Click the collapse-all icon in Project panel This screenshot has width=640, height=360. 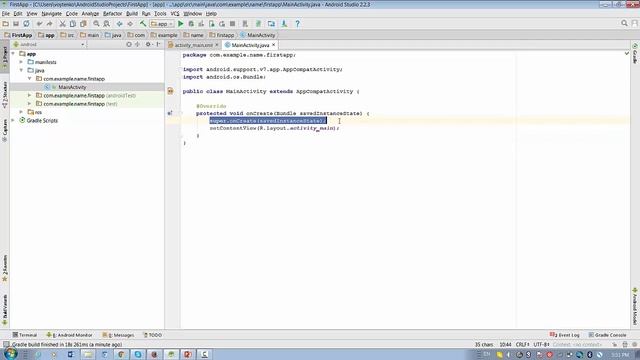tap(137, 44)
